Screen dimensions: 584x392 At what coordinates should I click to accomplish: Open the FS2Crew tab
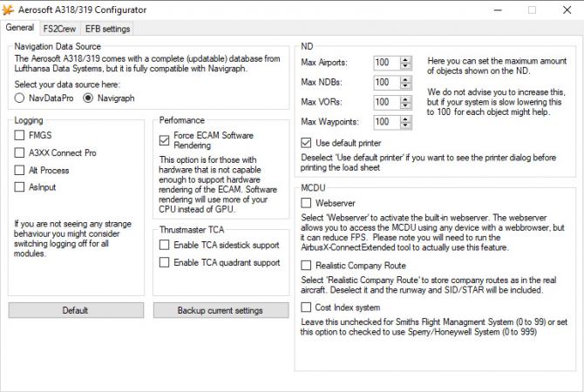59,29
